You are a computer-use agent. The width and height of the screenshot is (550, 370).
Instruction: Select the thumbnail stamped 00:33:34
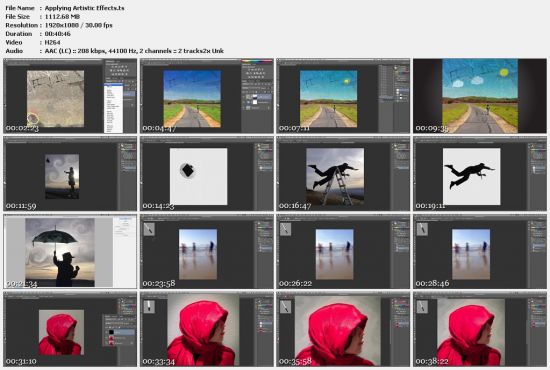[207, 329]
